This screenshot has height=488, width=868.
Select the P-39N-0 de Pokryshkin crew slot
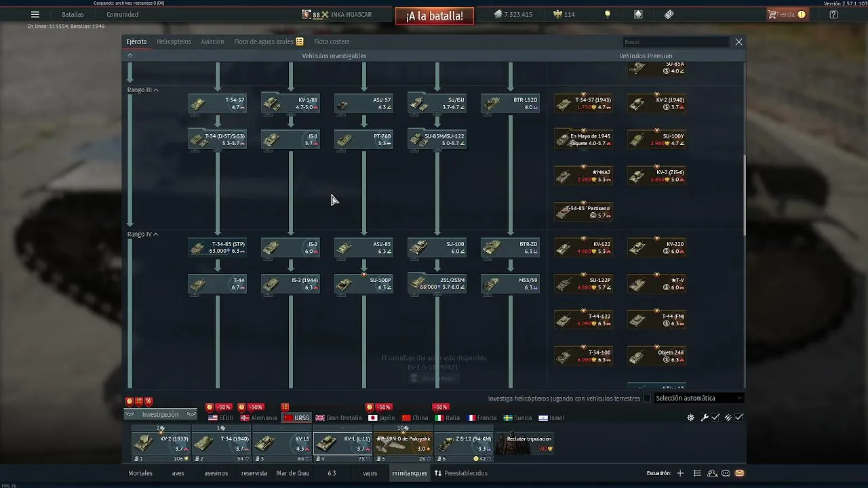(x=403, y=443)
